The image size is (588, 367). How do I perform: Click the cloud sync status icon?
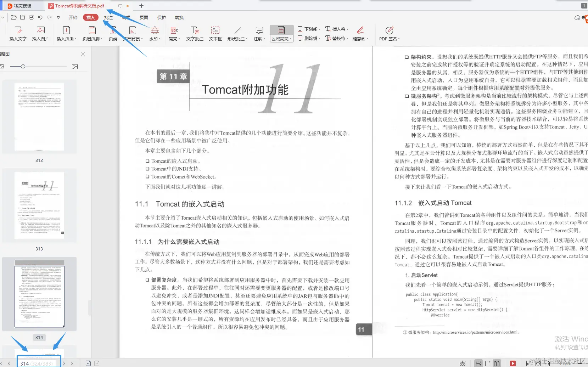coord(577,17)
